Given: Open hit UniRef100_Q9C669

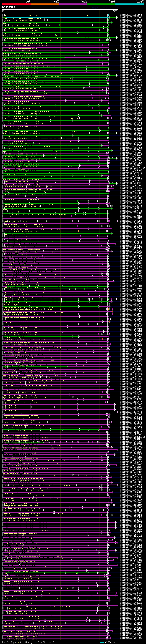Looking at the screenshot, I should 131,17.
